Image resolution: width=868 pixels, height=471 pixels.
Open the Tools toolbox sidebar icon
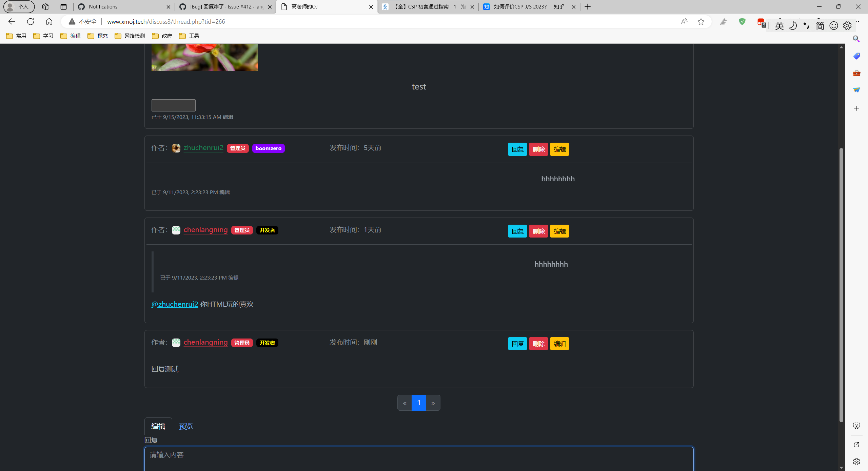click(856, 73)
